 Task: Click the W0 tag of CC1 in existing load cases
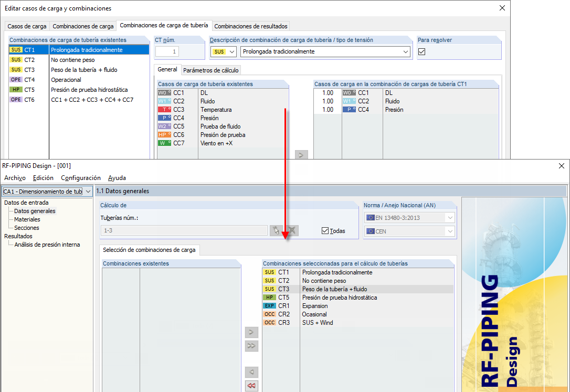tap(164, 93)
